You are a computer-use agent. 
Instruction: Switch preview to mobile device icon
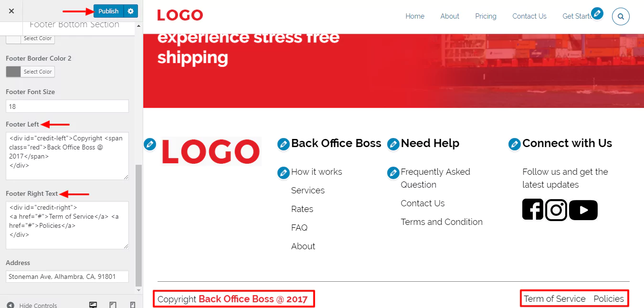(x=133, y=305)
